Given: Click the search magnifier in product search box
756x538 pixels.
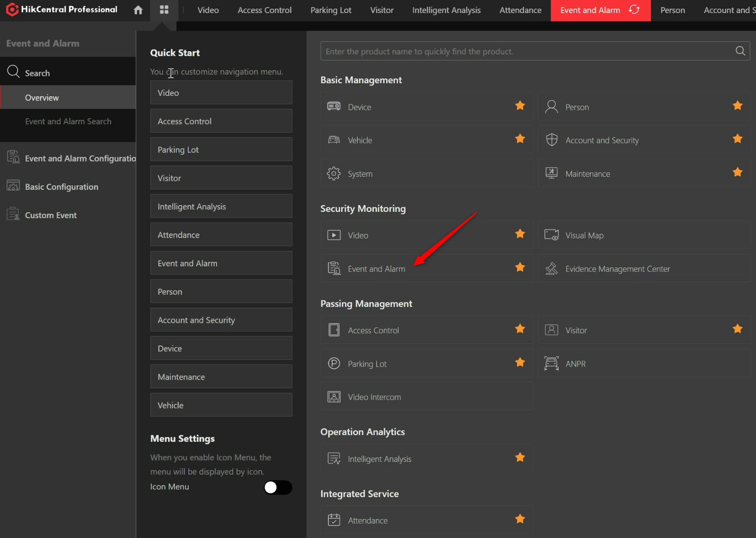Looking at the screenshot, I should (x=740, y=51).
